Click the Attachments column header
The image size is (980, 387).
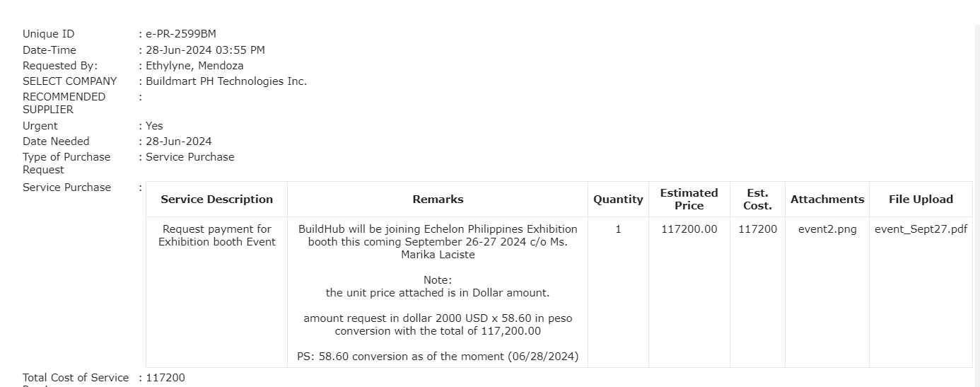pyautogui.click(x=827, y=200)
